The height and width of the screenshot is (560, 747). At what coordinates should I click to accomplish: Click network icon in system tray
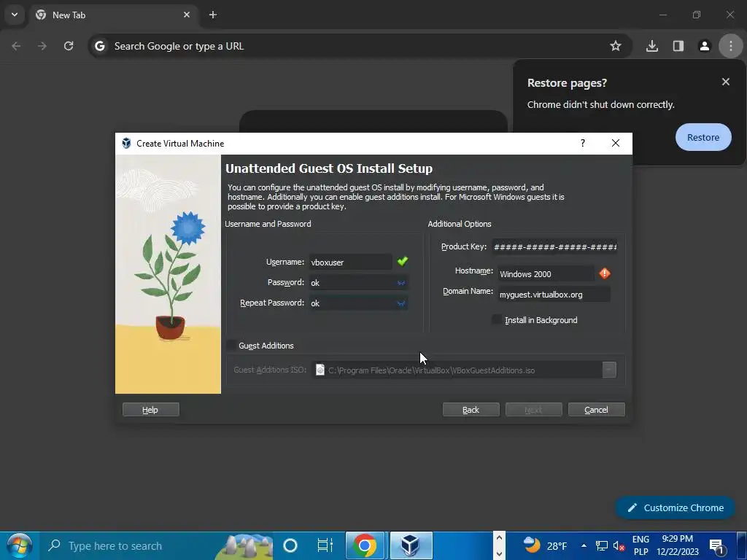602,545
